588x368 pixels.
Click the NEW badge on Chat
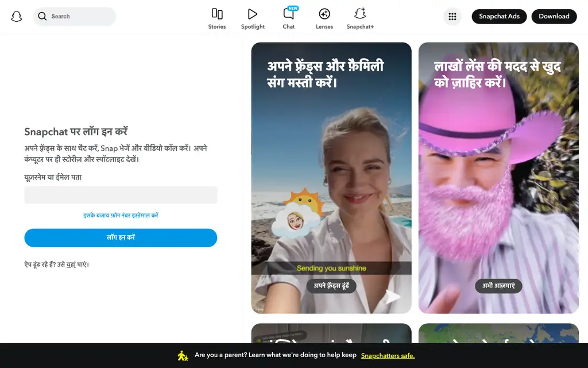(293, 8)
